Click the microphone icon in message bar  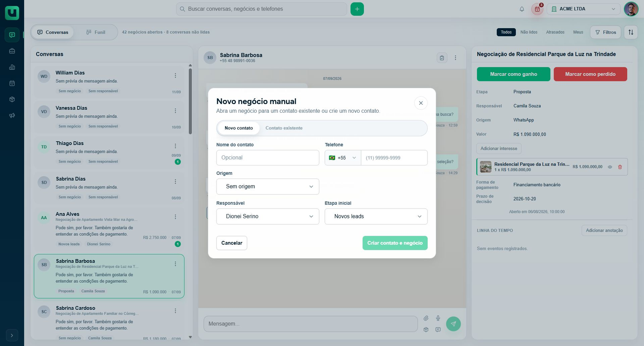pos(438,318)
